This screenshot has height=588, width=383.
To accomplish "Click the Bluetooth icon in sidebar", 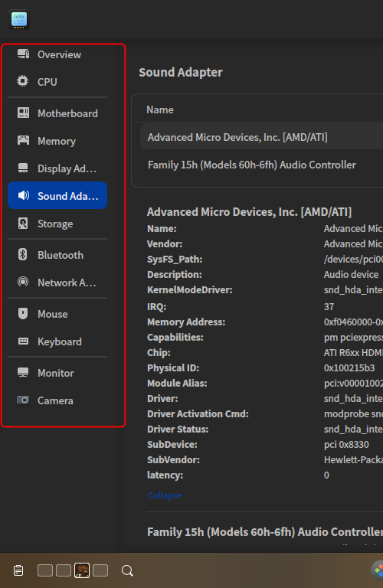I will [x=23, y=254].
